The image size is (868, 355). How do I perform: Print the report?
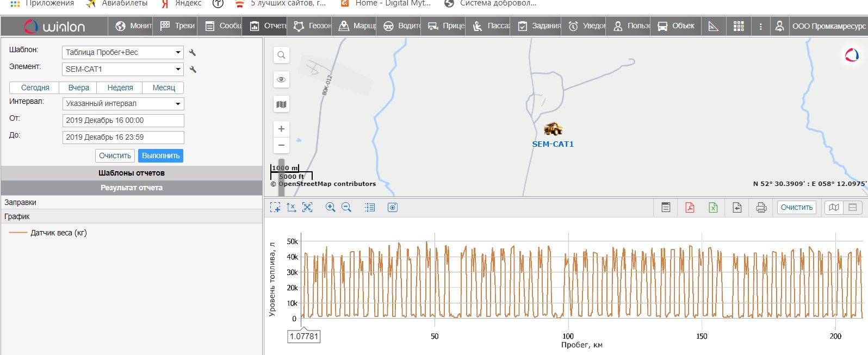(761, 207)
